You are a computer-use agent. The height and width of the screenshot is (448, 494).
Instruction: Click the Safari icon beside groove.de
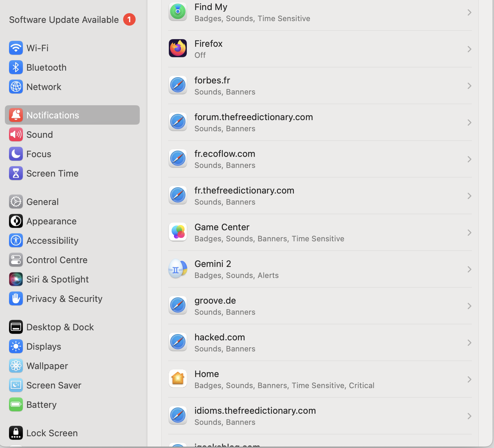[x=178, y=305]
